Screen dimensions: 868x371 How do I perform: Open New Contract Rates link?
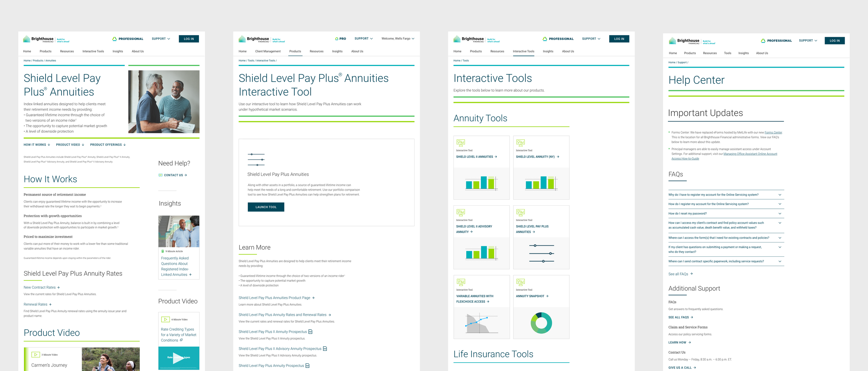(42, 287)
